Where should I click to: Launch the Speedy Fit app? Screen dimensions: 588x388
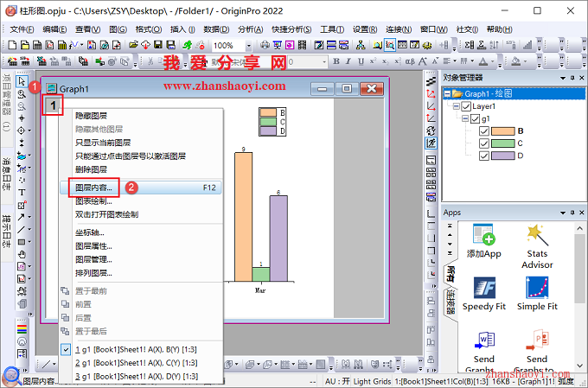click(484, 295)
